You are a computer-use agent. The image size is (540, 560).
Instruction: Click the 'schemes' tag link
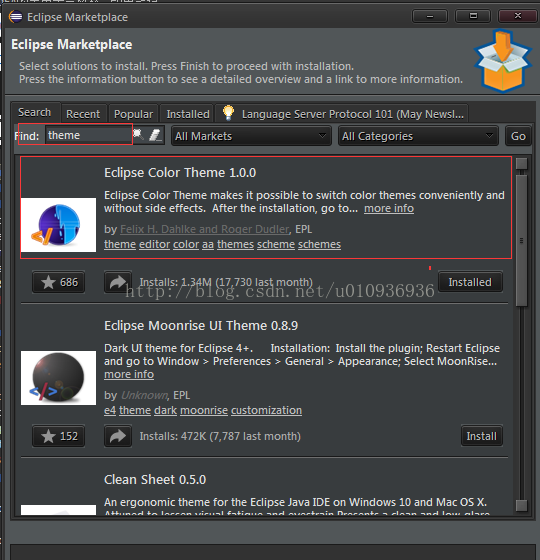tap(319, 244)
